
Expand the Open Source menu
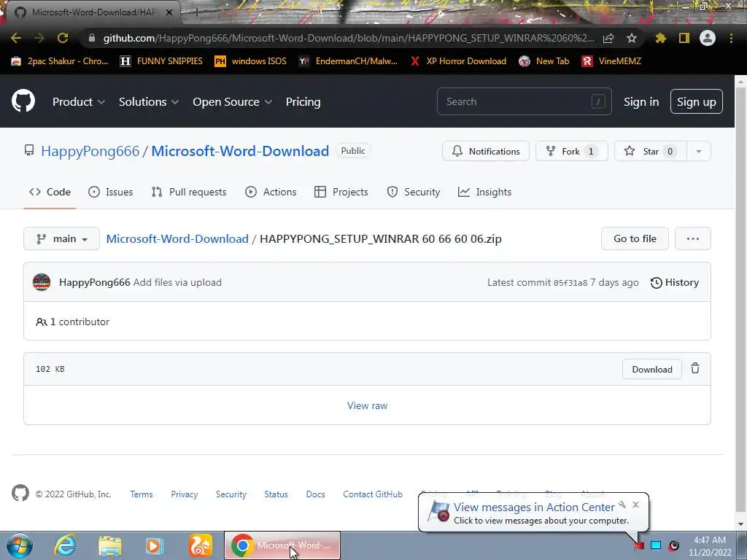click(233, 101)
